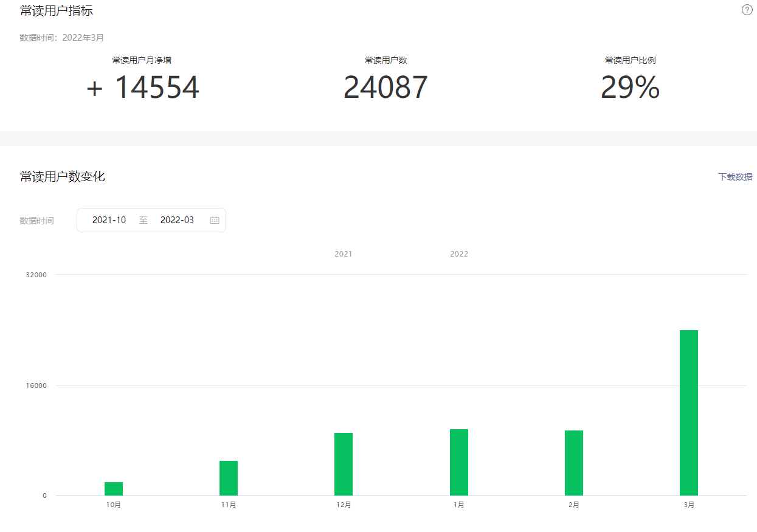Click the 24087 regular readers count
757x532 pixels.
[x=385, y=88]
